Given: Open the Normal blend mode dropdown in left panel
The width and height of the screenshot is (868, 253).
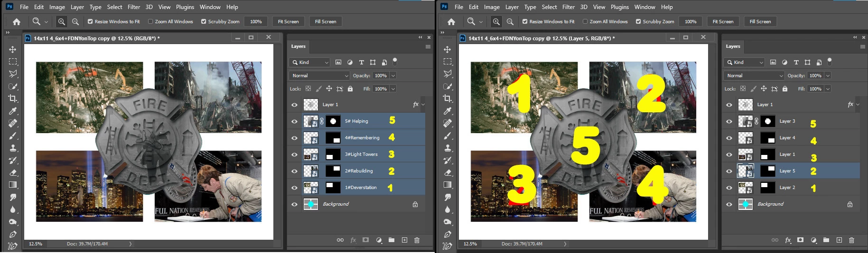Looking at the screenshot, I should (x=319, y=75).
